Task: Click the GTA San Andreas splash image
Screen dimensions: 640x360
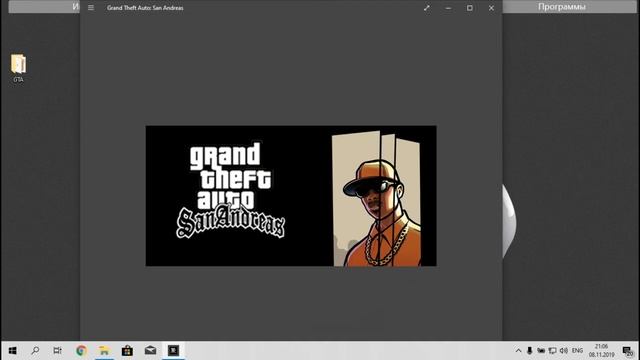Action: 291,196
